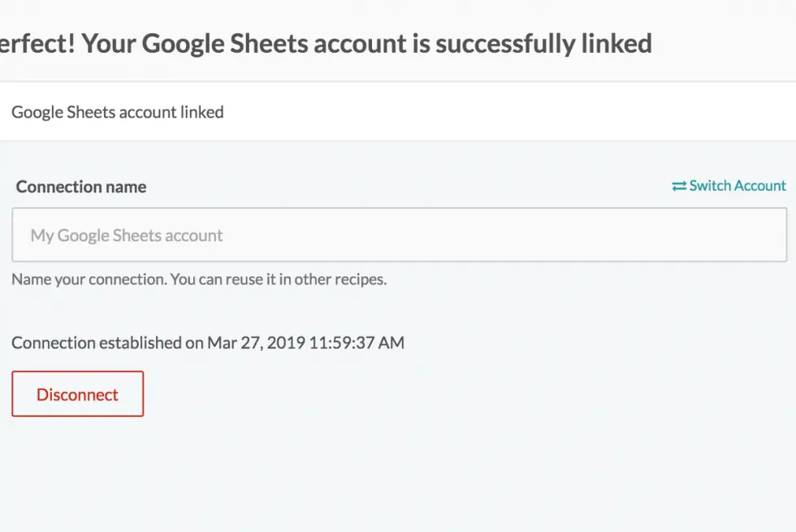The width and height of the screenshot is (796, 532).
Task: Click the connection established timestamp text
Action: (208, 342)
